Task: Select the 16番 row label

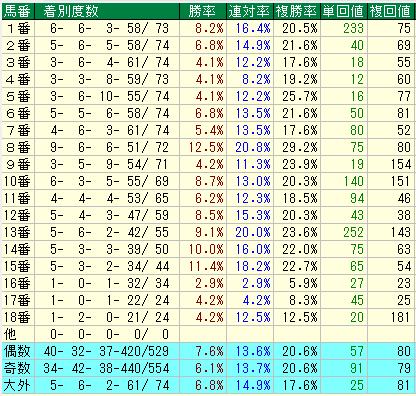Action: [17, 284]
